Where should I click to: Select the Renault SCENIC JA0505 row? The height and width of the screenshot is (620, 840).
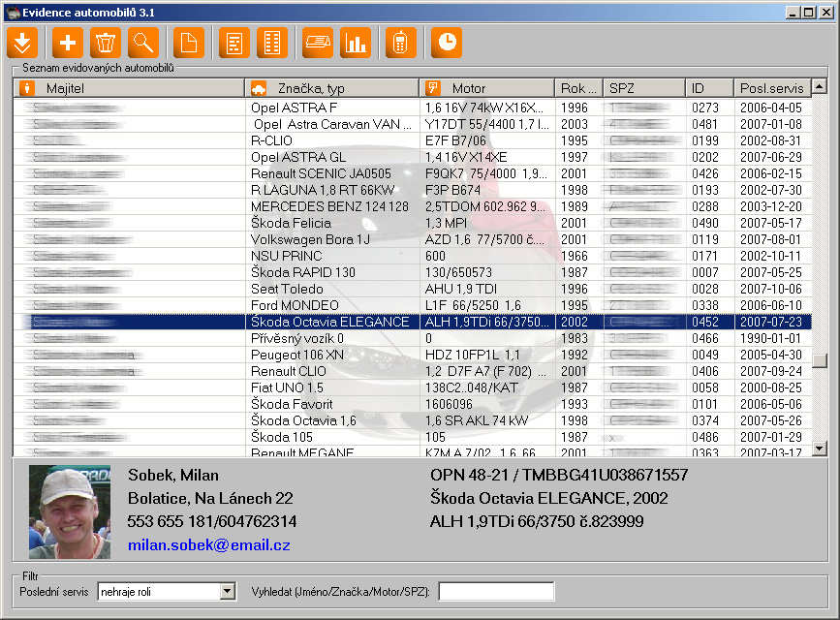click(413, 173)
